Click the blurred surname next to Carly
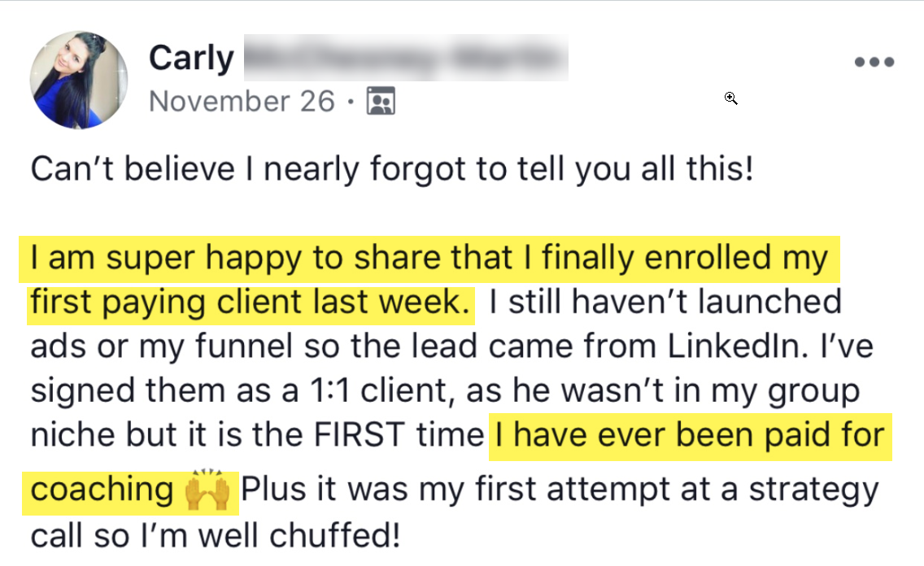The width and height of the screenshot is (924, 566). pos(404,59)
